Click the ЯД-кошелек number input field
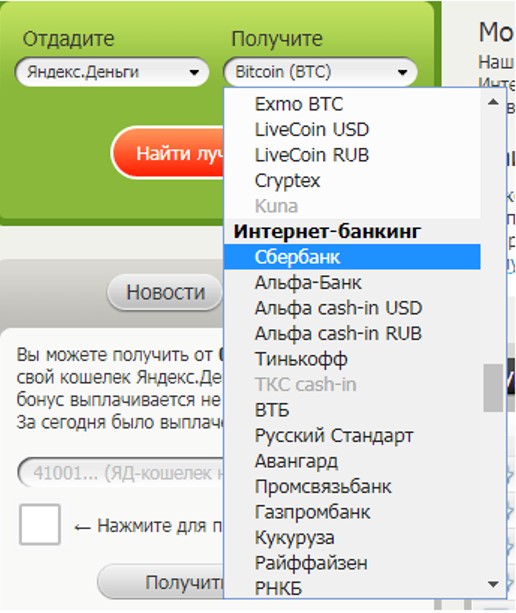 121,473
